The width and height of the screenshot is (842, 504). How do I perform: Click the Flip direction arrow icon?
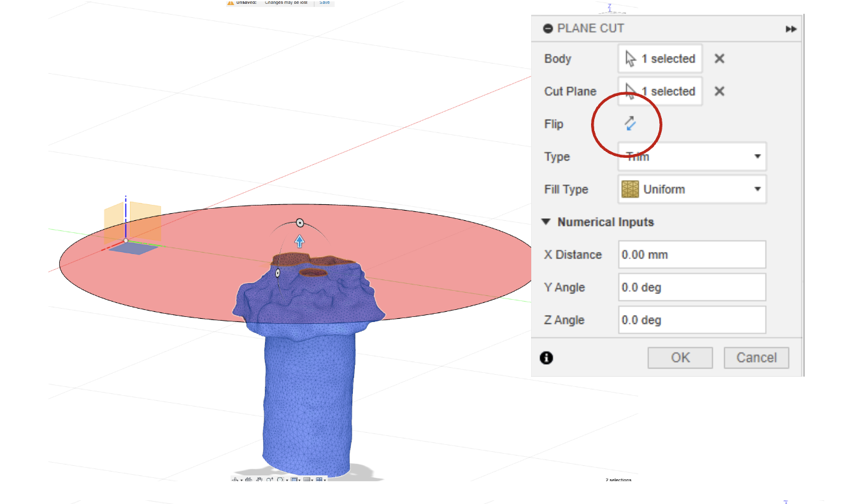coord(631,123)
